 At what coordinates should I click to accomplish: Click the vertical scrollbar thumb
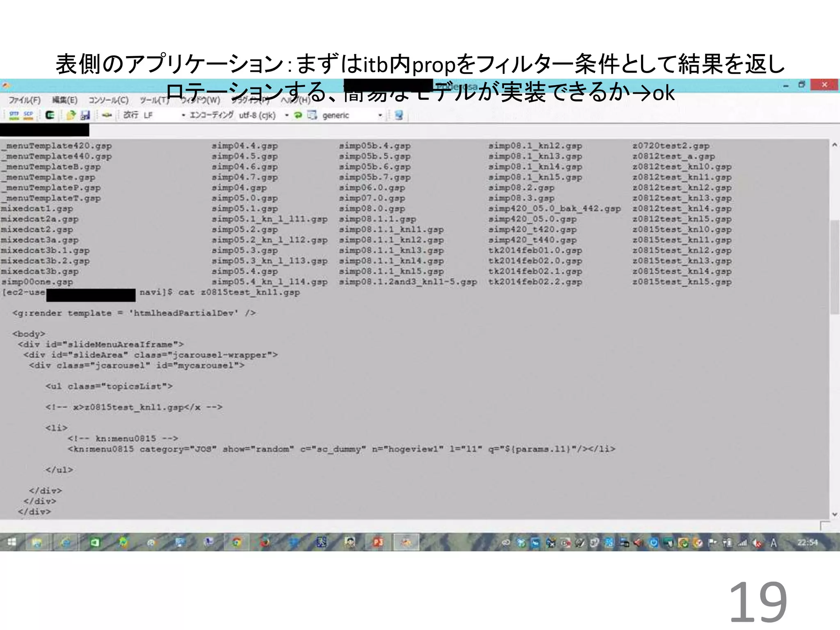(834, 267)
